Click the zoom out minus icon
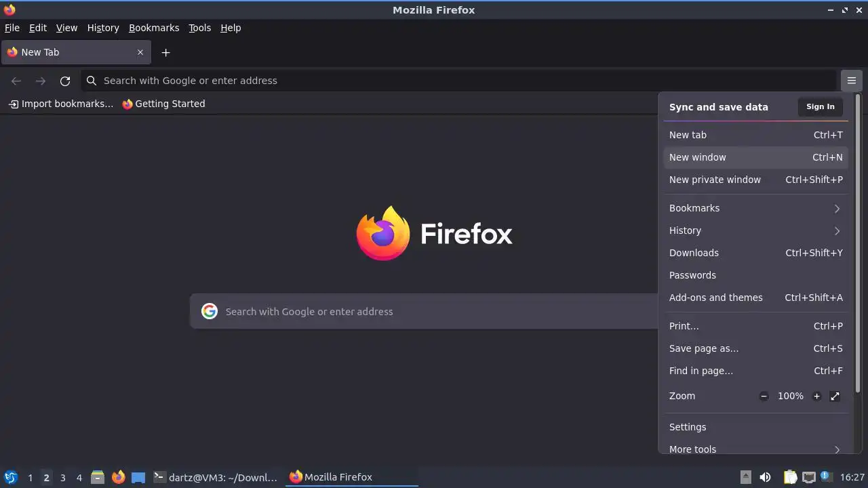Screen dimensions: 868x488 [764, 396]
